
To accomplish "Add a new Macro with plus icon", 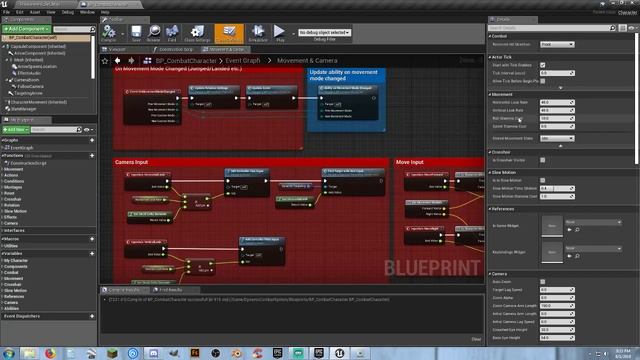I will [92, 239].
